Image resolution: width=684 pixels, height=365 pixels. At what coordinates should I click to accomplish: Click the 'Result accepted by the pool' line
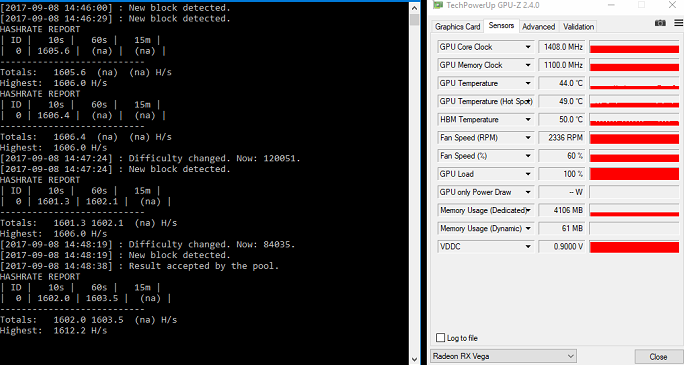[139, 266]
